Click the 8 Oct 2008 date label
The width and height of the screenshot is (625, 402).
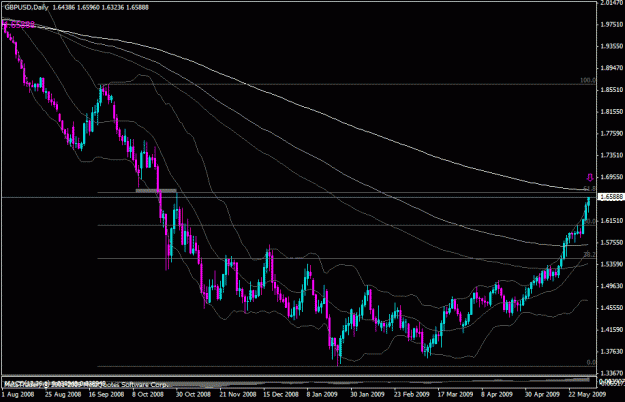point(148,394)
